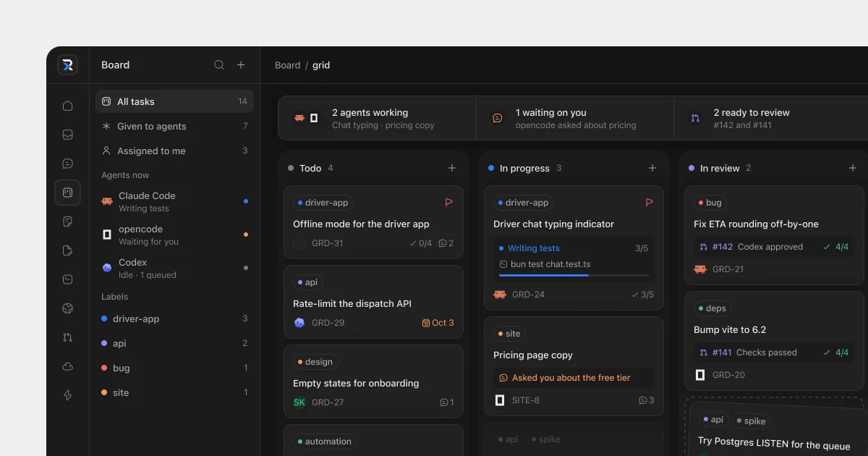Click the app logo in the top-left corner

(67, 65)
